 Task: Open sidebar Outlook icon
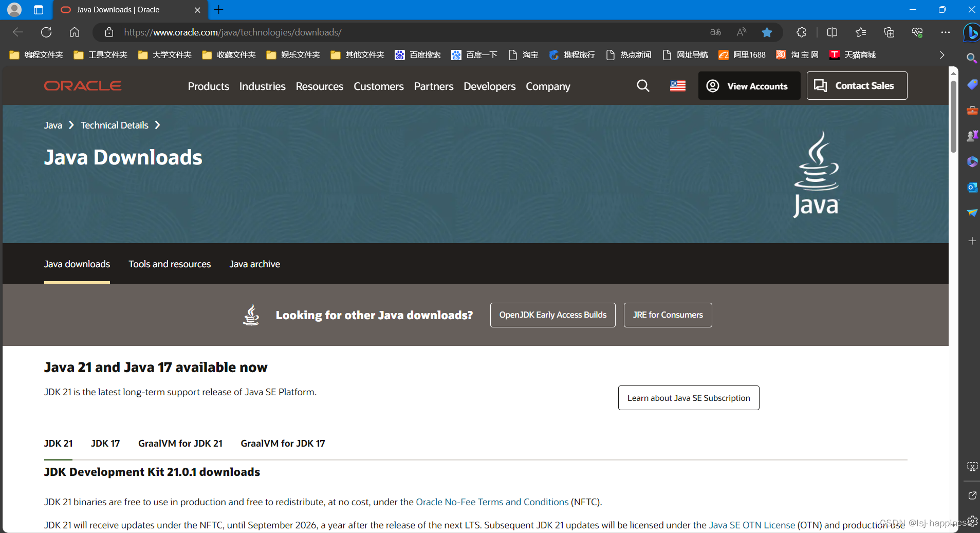(x=972, y=187)
